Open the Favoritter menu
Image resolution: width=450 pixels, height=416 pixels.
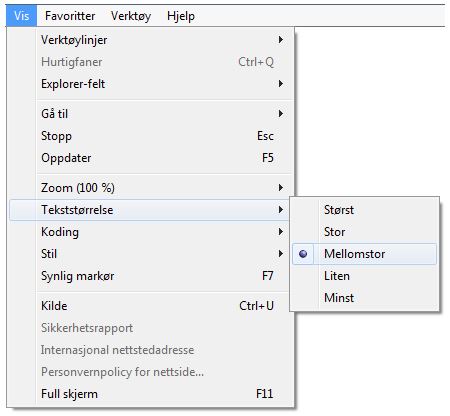tap(70, 16)
